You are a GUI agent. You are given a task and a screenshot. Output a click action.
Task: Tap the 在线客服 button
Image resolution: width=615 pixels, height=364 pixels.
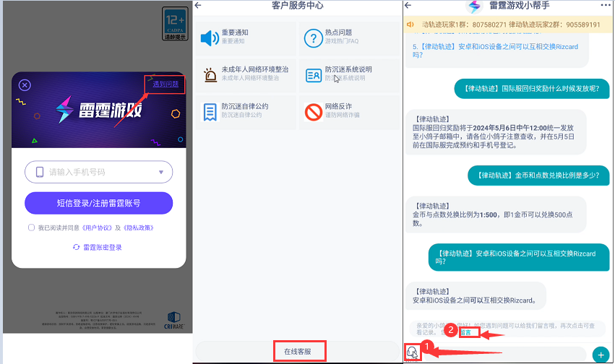click(298, 352)
